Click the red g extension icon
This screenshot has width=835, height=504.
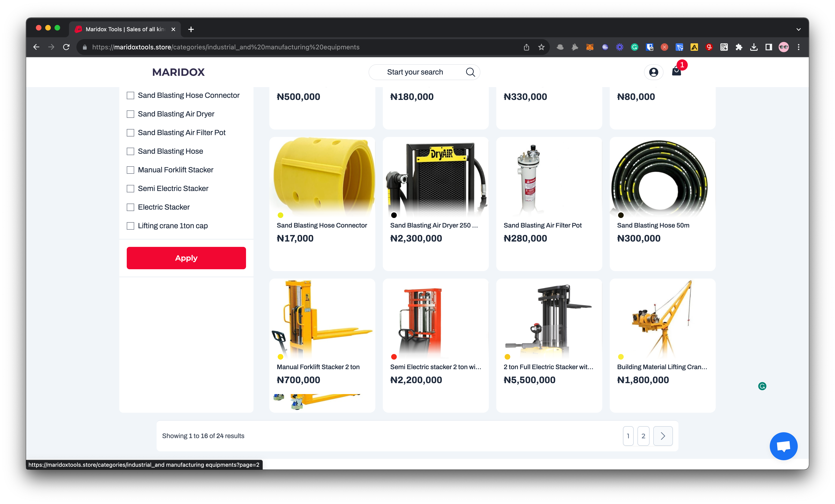click(x=709, y=47)
